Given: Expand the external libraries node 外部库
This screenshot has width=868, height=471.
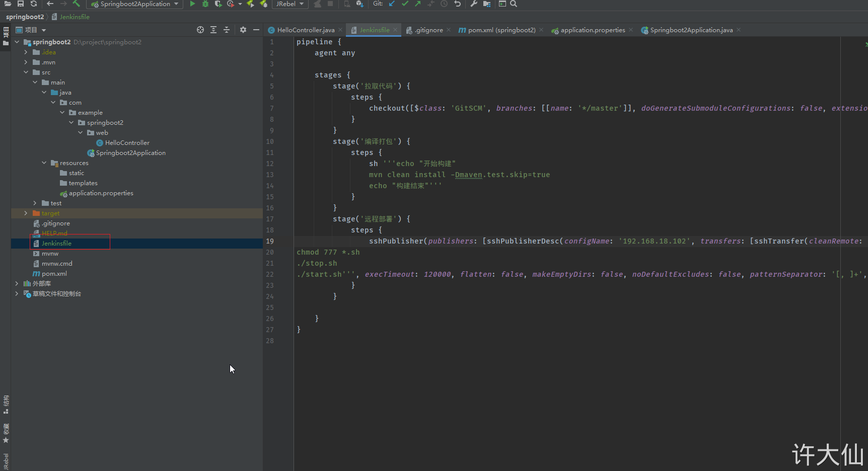Looking at the screenshot, I should 17,284.
